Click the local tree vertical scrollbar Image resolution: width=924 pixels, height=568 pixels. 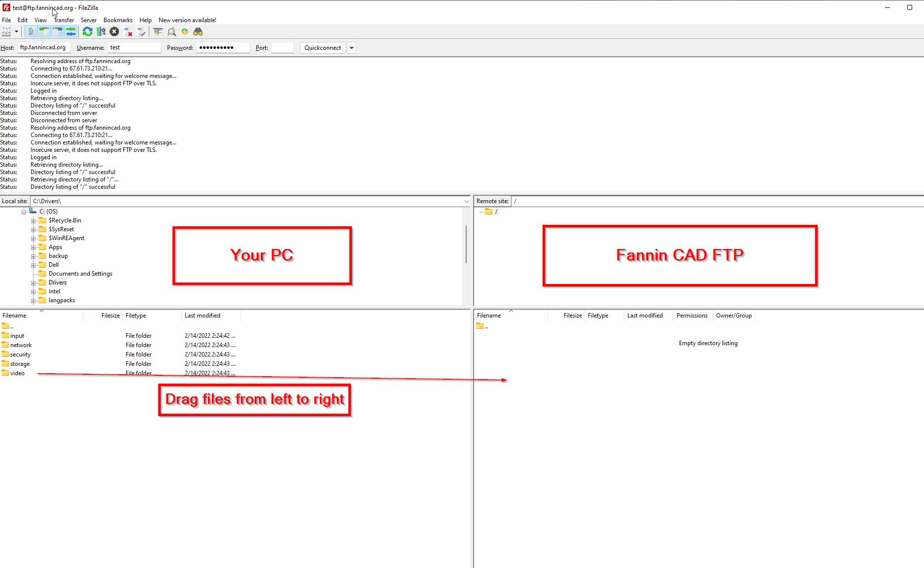[x=466, y=245]
